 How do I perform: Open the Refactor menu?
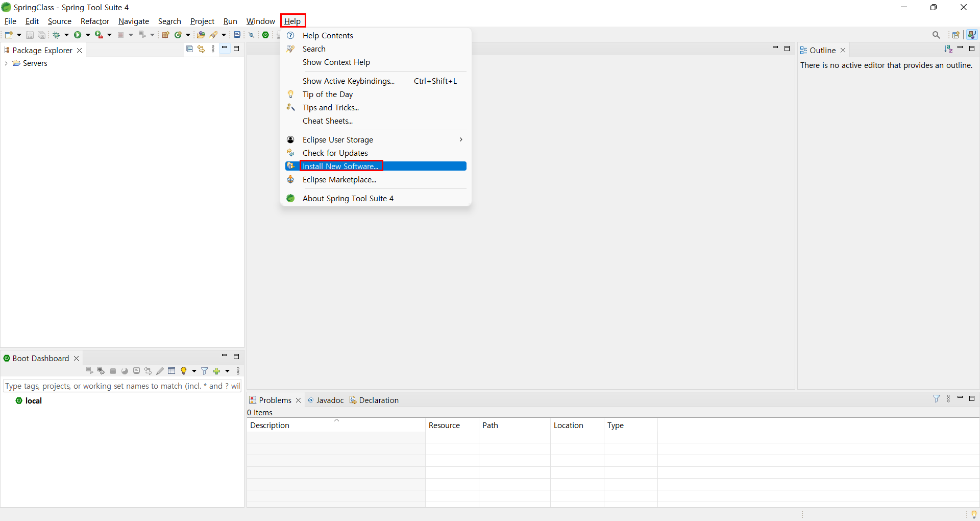point(95,21)
